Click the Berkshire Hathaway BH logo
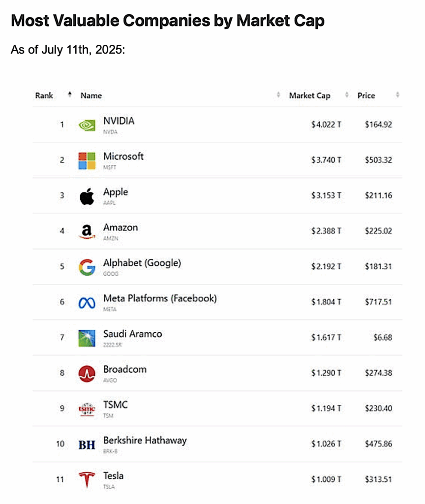 click(87, 445)
